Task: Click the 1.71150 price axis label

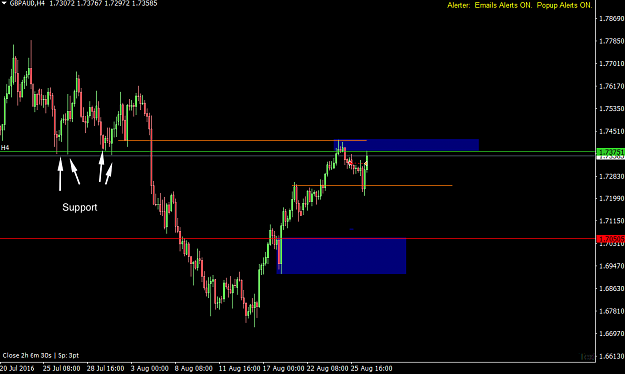Action: [x=611, y=220]
